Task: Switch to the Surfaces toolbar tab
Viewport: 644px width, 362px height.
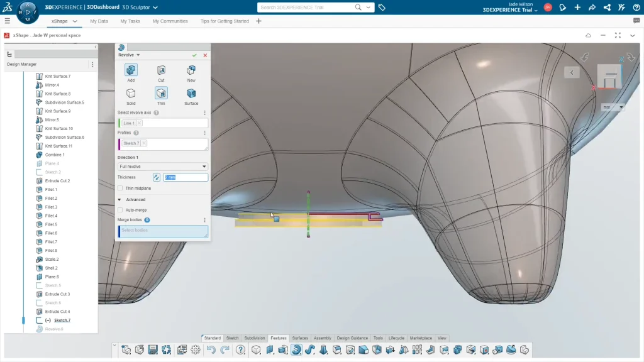Action: click(x=300, y=338)
